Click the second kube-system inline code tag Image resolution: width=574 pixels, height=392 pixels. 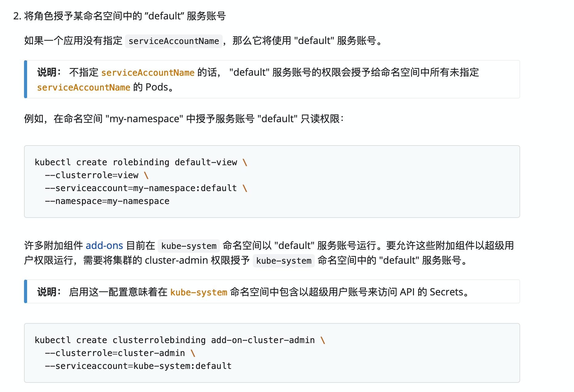284,261
